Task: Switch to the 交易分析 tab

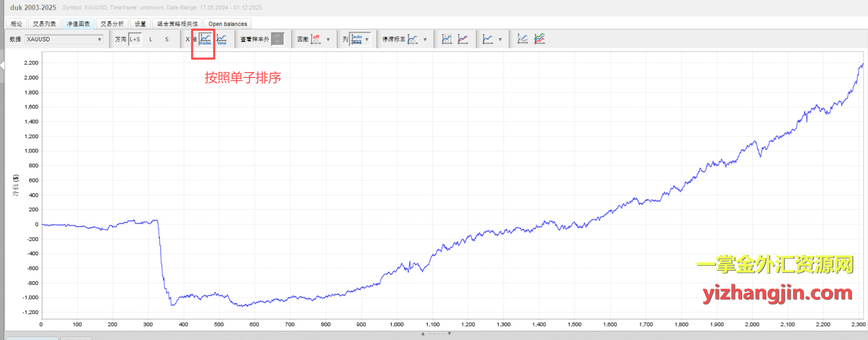Action: point(112,24)
